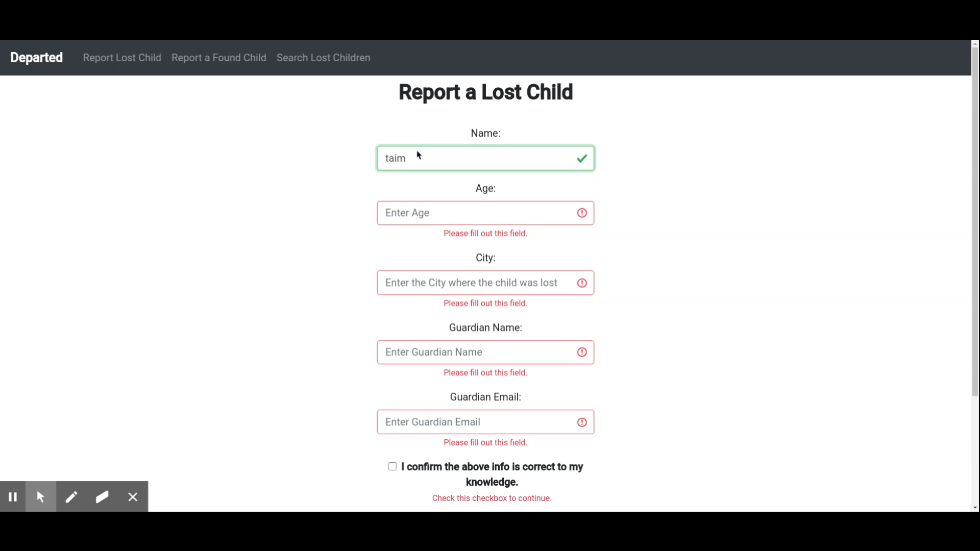
Task: Go to Report a Found Child
Action: (x=218, y=58)
